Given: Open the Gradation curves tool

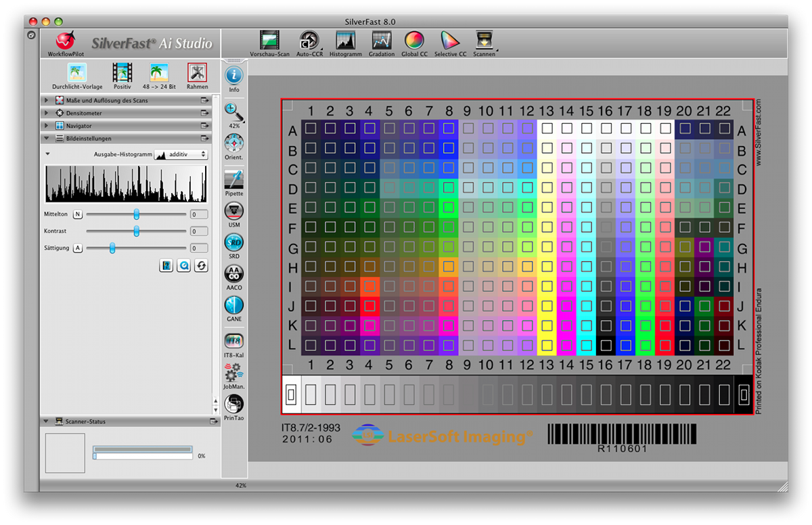Looking at the screenshot, I should [x=382, y=41].
